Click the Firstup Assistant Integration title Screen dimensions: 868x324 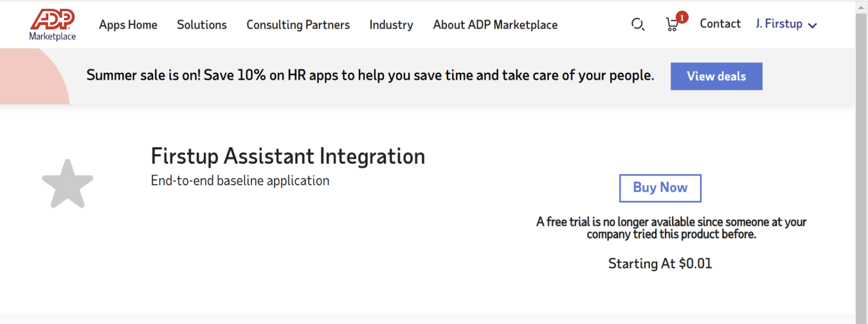pyautogui.click(x=288, y=156)
